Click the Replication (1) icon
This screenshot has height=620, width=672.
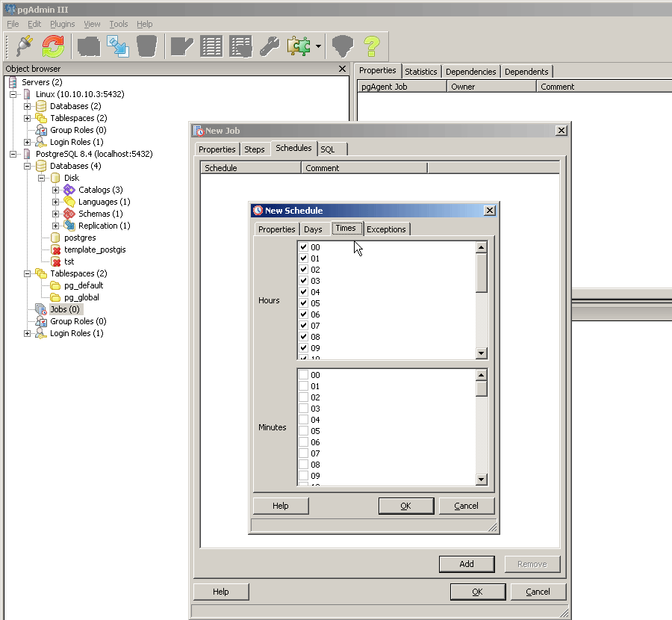click(69, 226)
